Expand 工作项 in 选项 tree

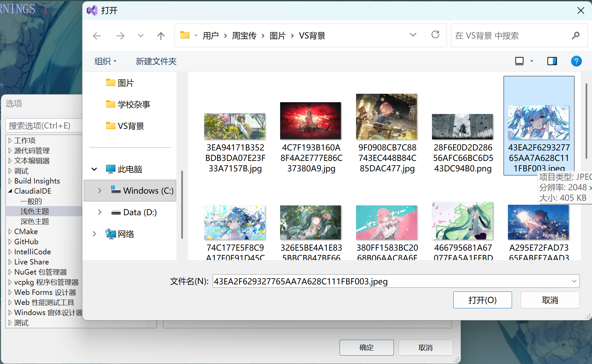(10, 140)
